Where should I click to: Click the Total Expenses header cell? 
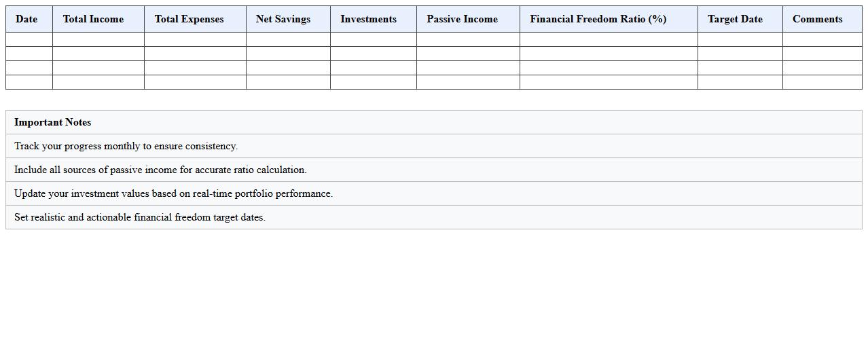click(189, 19)
